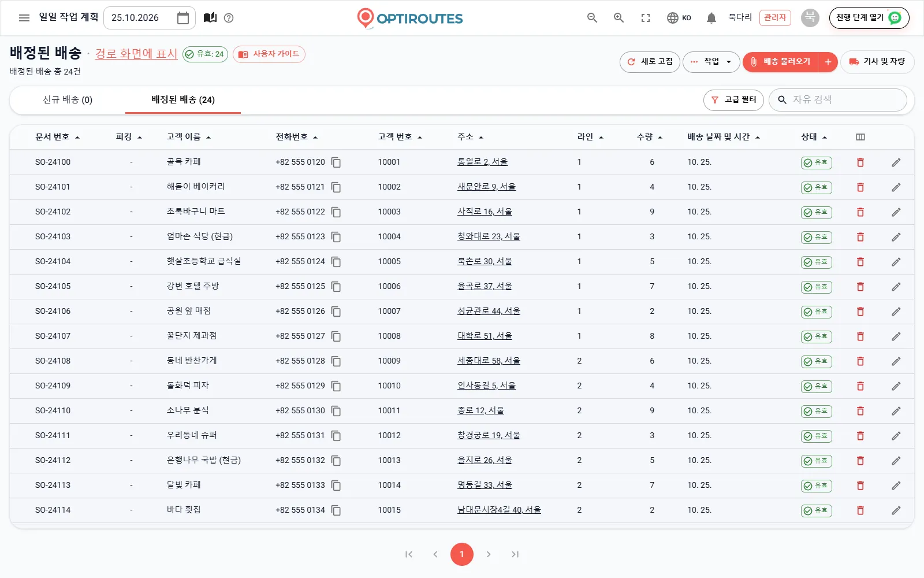
Task: Open 기사 및 차량 button
Action: pyautogui.click(x=877, y=62)
